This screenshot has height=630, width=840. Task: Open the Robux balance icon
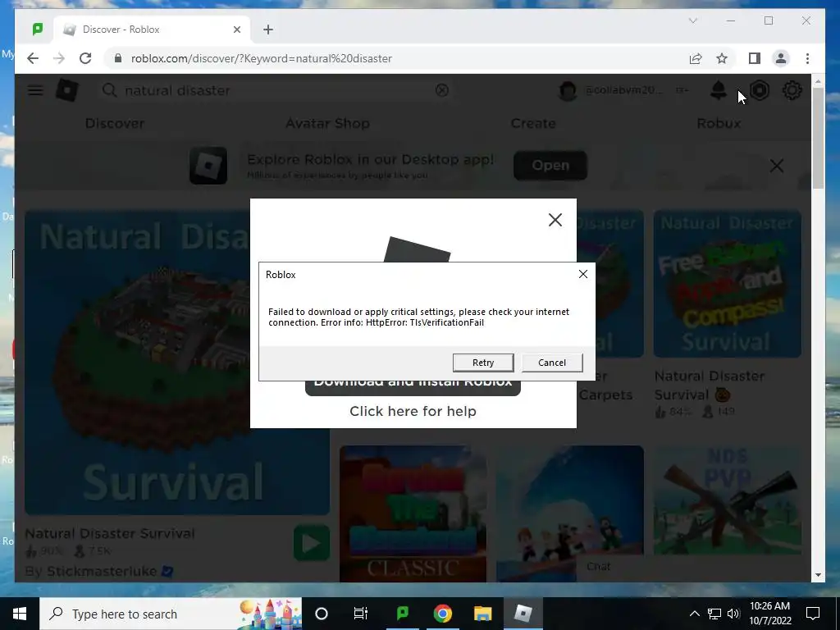(x=759, y=90)
